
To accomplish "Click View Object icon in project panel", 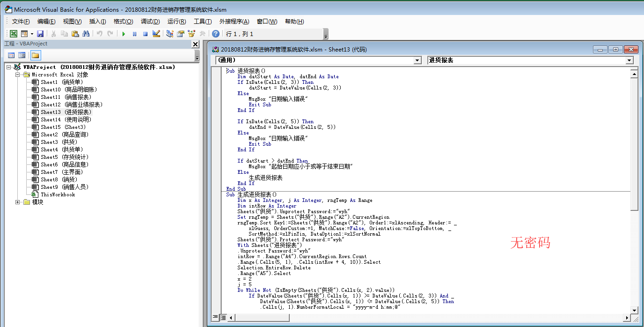I will click(x=22, y=55).
